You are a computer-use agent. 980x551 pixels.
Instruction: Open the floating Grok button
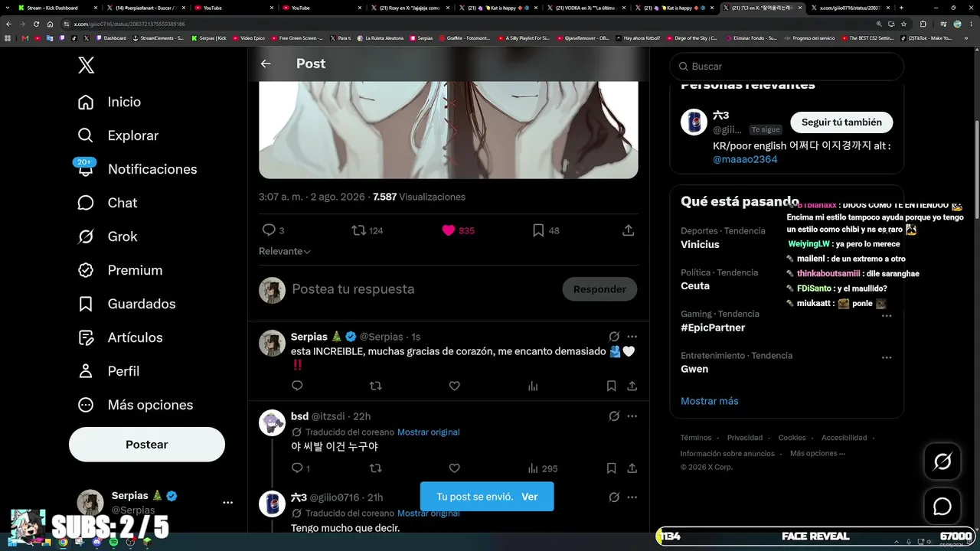pyautogui.click(x=942, y=461)
